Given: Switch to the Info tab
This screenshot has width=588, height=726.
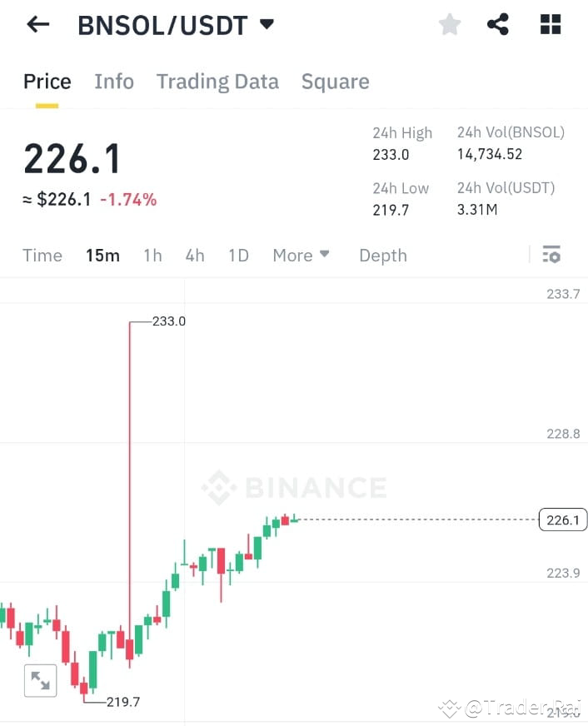Looking at the screenshot, I should [x=114, y=82].
